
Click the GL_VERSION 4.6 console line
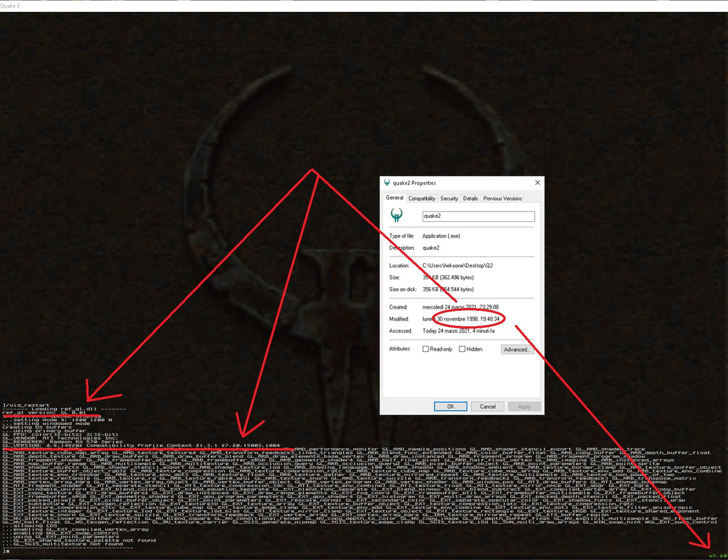point(141,445)
